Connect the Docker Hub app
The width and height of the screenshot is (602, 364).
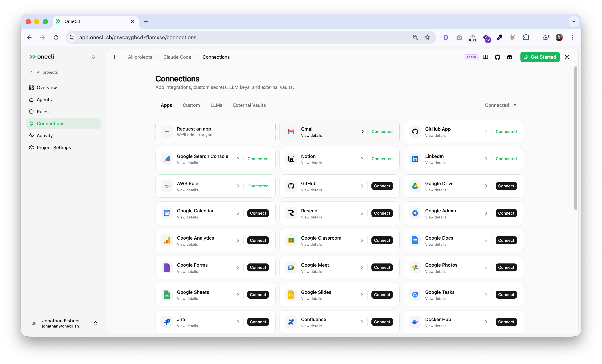[x=506, y=322]
